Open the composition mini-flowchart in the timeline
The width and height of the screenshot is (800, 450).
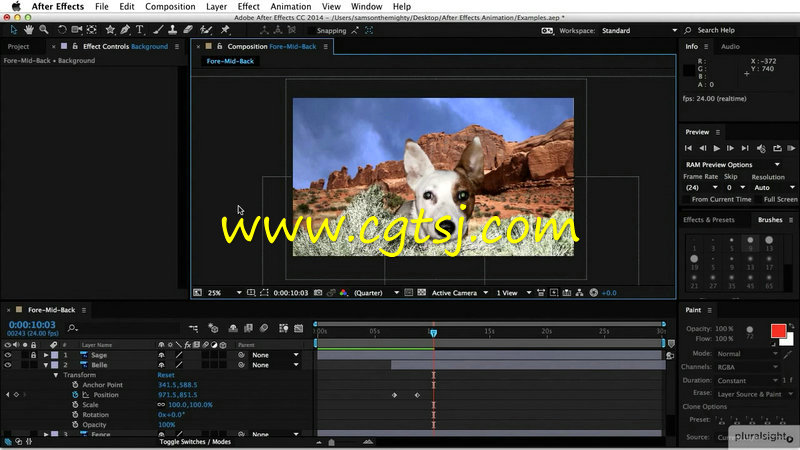point(193,329)
